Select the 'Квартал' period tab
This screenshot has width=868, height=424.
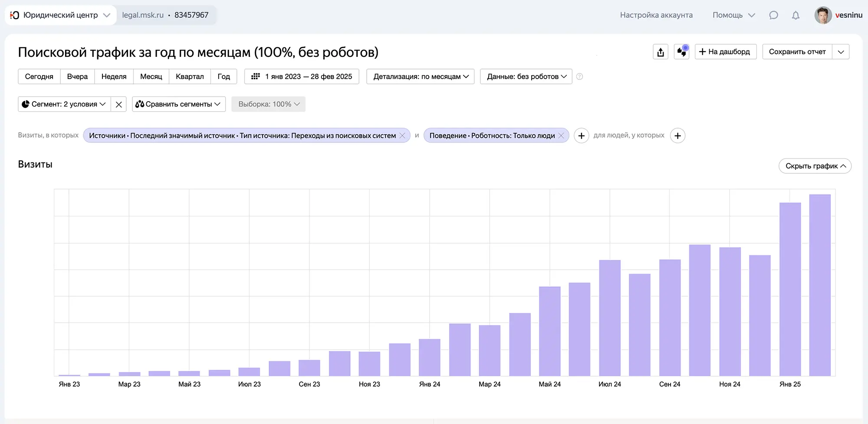click(x=190, y=76)
